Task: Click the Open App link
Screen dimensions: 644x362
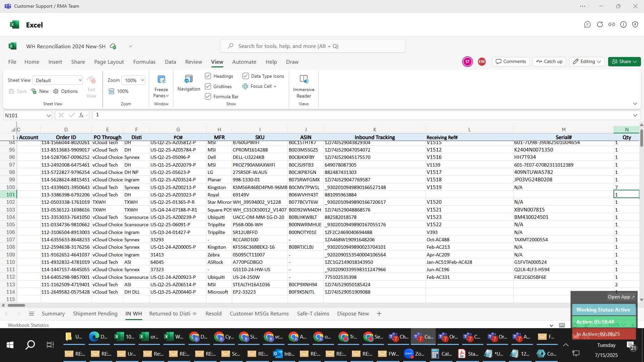Action: (x=621, y=297)
